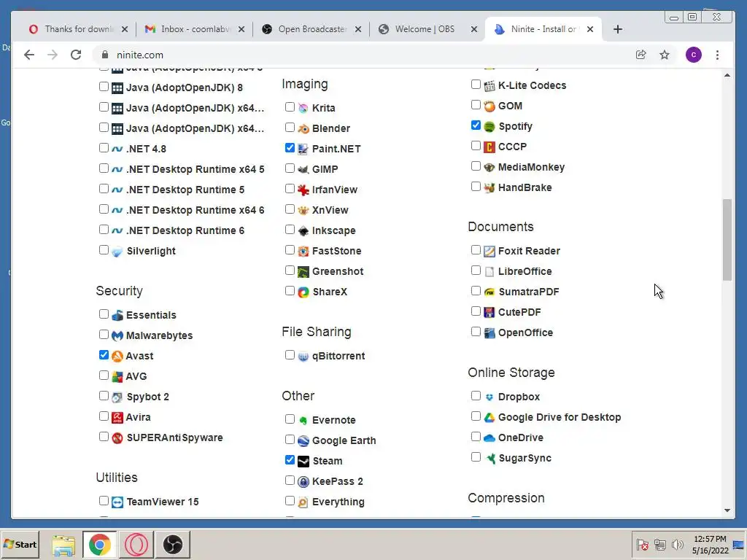
Task: Click the scrollbar up arrow
Action: (727, 75)
